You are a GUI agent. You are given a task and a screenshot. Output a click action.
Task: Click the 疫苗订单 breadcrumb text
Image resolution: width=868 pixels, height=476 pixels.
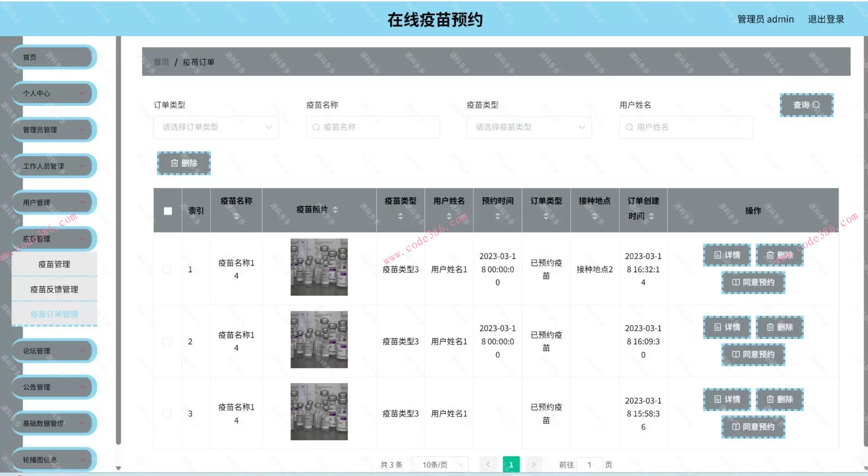tap(198, 62)
